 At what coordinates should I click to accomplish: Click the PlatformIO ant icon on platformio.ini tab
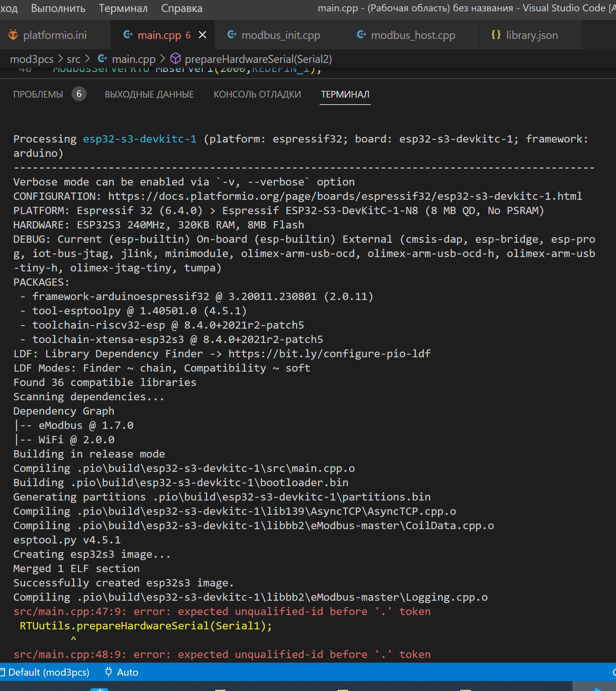pos(13,35)
